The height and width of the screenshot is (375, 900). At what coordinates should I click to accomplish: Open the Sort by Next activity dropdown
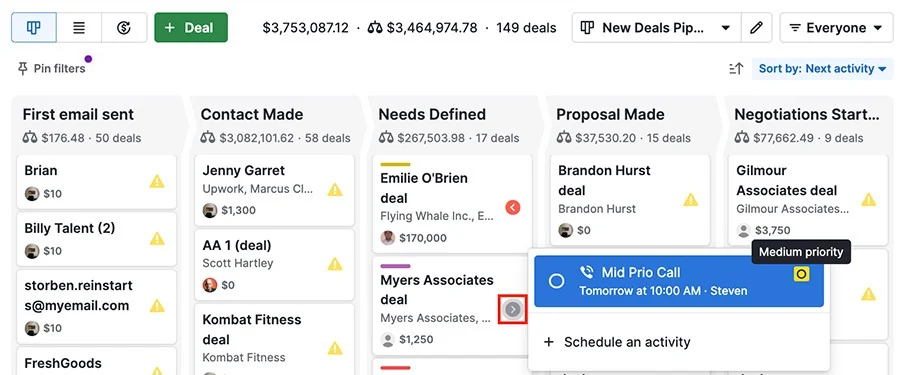pyautogui.click(x=823, y=69)
